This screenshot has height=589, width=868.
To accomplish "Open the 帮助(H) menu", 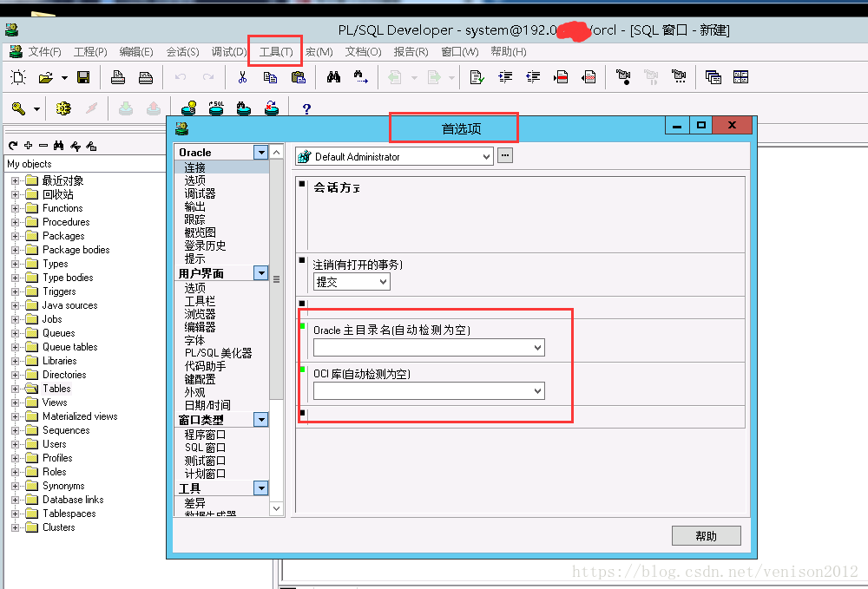I will (x=508, y=51).
